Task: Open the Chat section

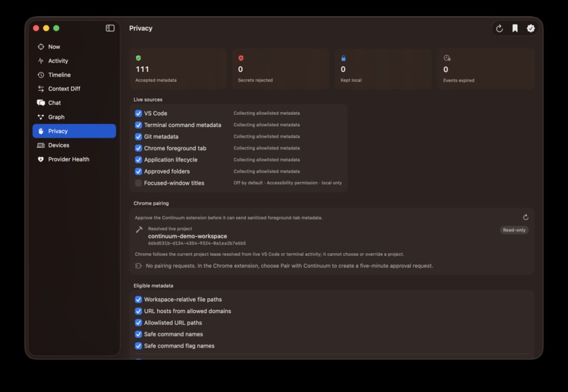Action: 74,103
